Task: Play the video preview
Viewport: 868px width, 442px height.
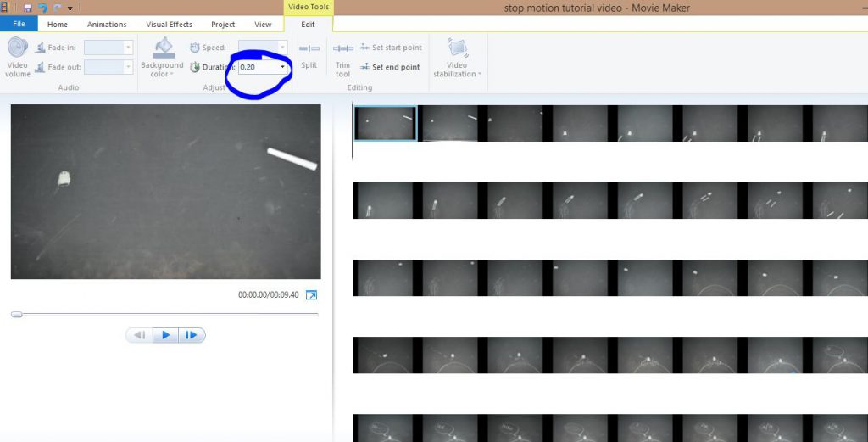Action: (165, 335)
